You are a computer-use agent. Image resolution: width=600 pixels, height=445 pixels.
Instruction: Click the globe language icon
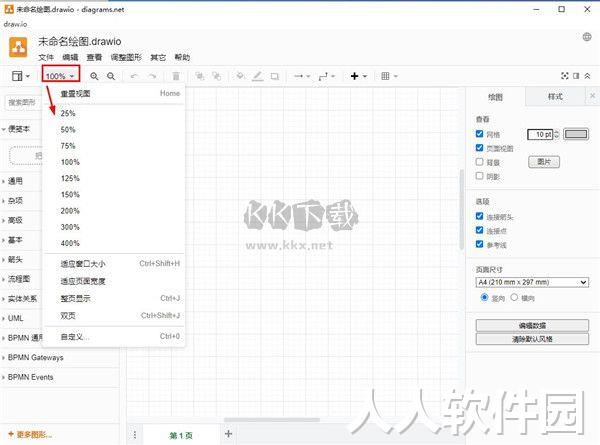point(587,37)
